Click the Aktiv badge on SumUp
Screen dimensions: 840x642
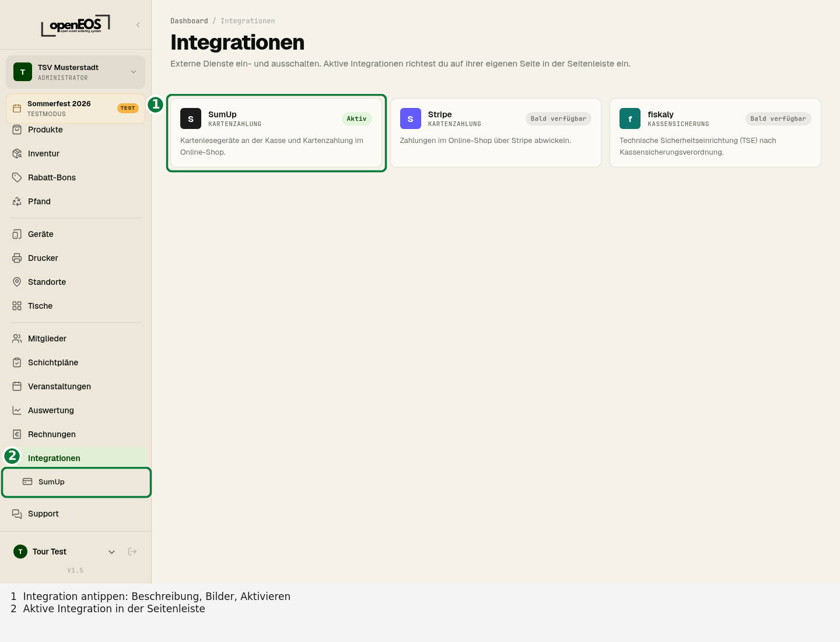[x=357, y=118]
